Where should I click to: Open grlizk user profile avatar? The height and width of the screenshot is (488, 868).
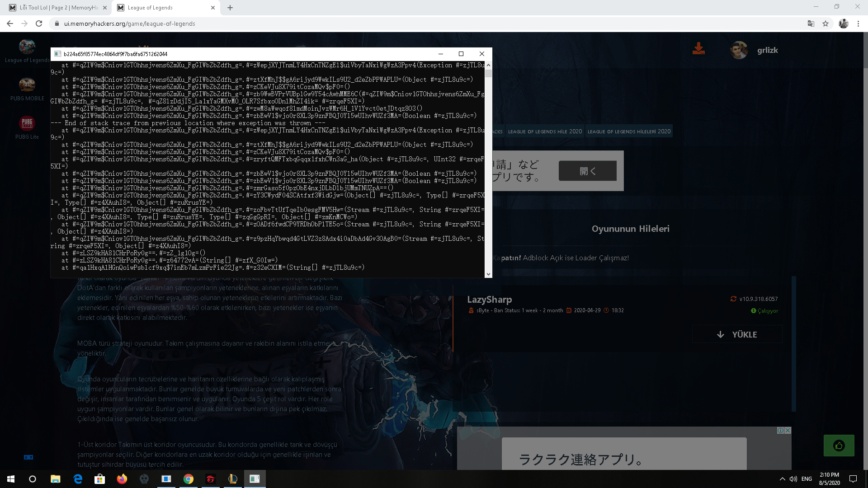pyautogui.click(x=739, y=50)
